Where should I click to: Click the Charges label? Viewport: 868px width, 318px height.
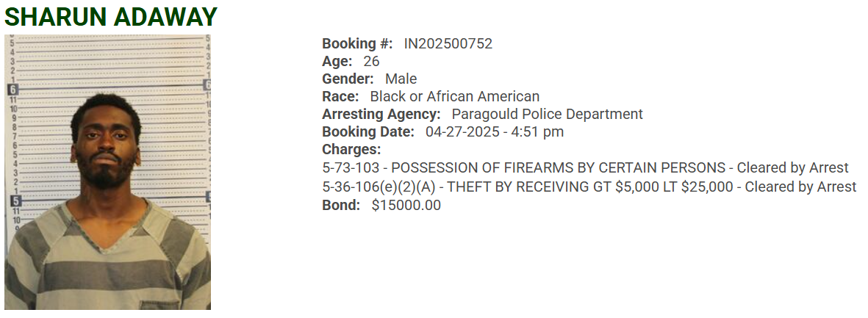[351, 150]
